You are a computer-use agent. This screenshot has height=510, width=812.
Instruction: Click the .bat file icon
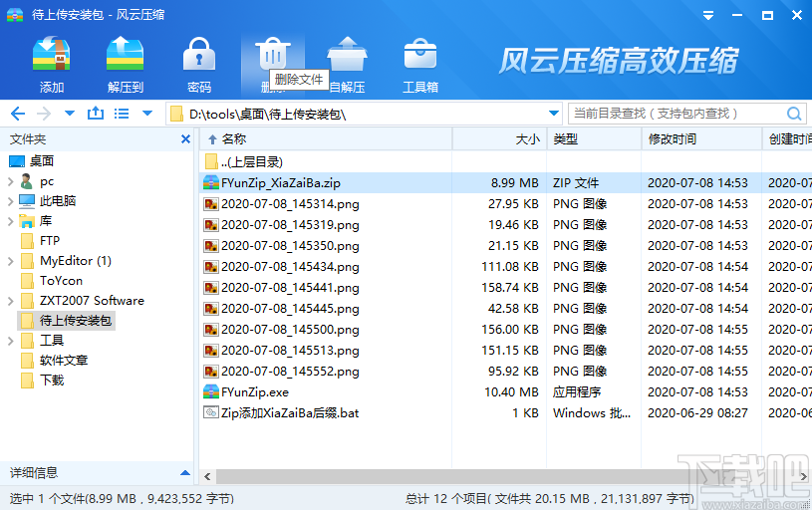[x=211, y=412]
